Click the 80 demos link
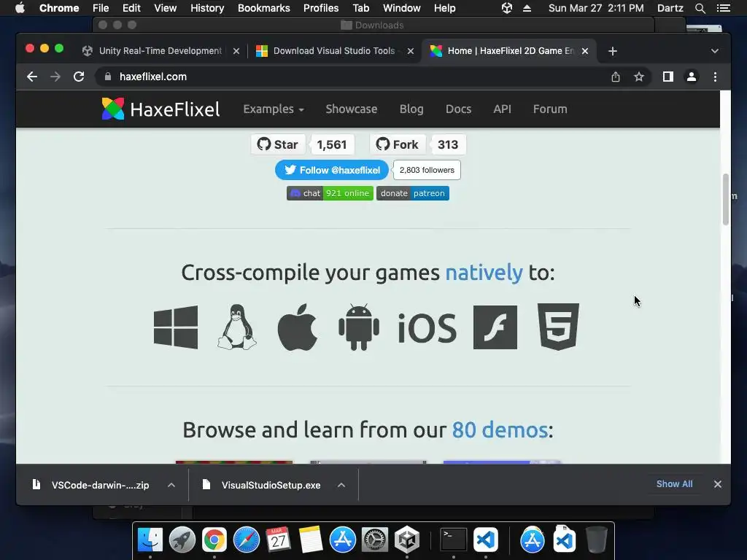This screenshot has width=747, height=560. tap(499, 430)
